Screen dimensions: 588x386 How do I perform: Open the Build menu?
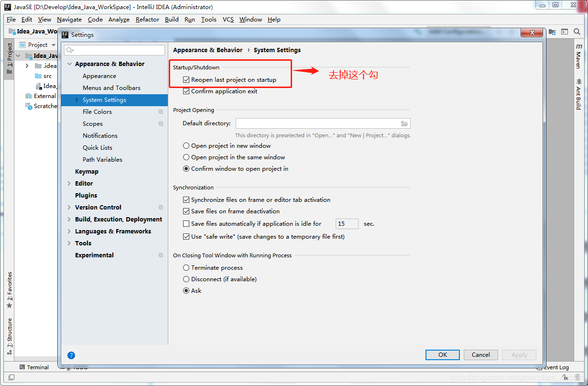172,20
